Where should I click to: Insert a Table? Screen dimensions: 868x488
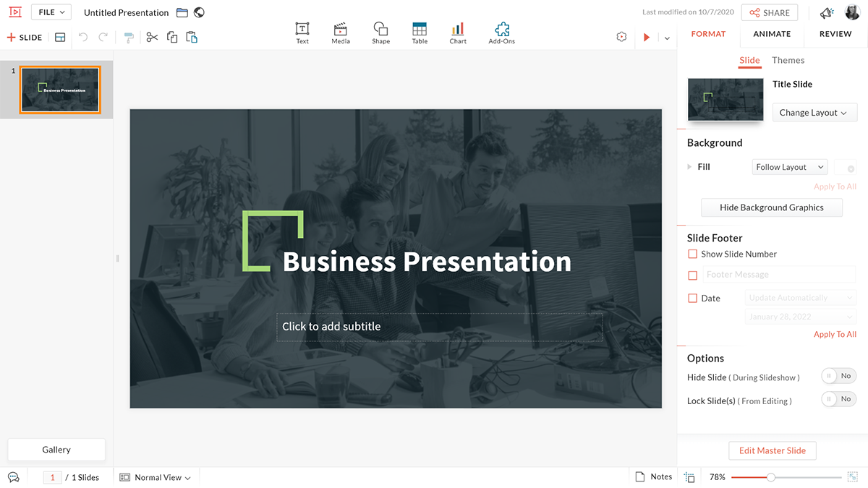pyautogui.click(x=420, y=33)
